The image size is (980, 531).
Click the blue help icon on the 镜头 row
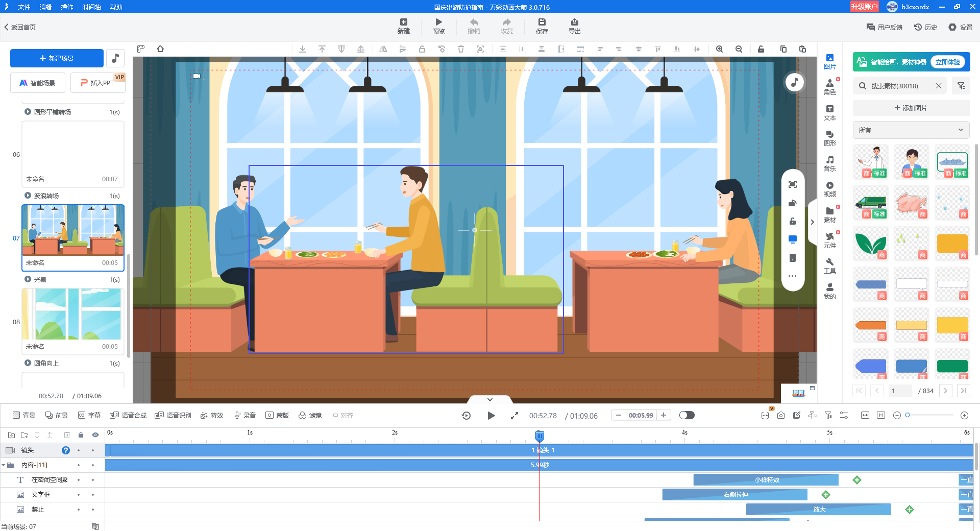click(x=66, y=450)
